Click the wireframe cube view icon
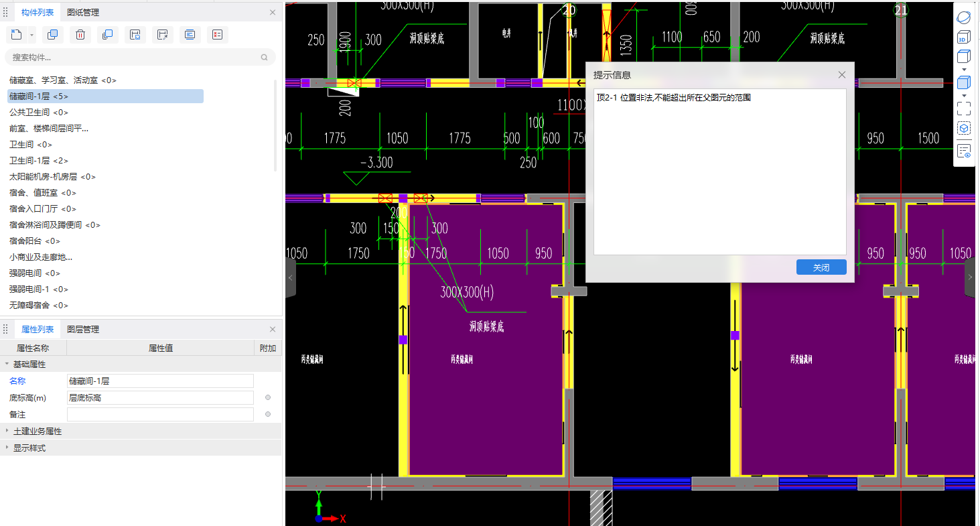The image size is (980, 526). [x=964, y=56]
